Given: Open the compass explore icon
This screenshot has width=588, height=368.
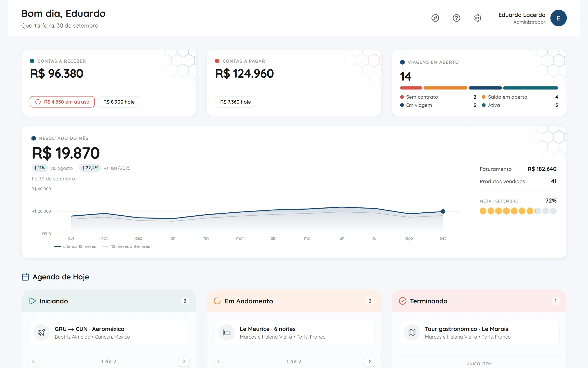Looking at the screenshot, I should coord(435,18).
